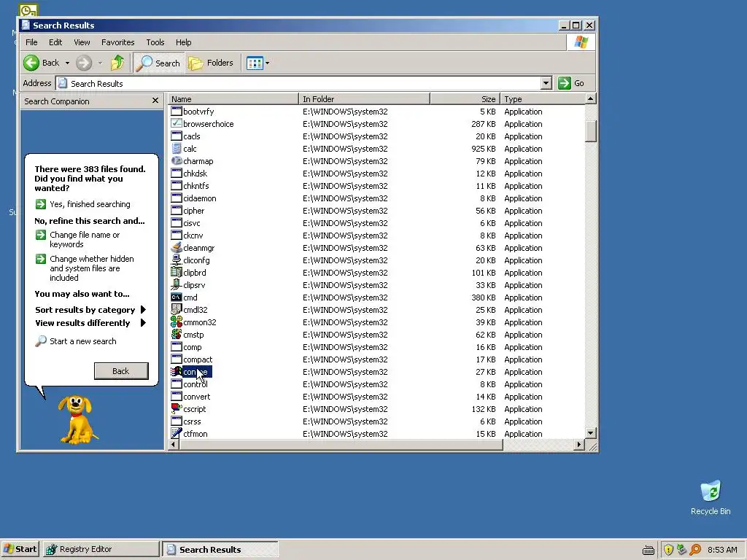Screen dimensions: 747x560
Task: Sort by the Name column header
Action: [x=233, y=99]
